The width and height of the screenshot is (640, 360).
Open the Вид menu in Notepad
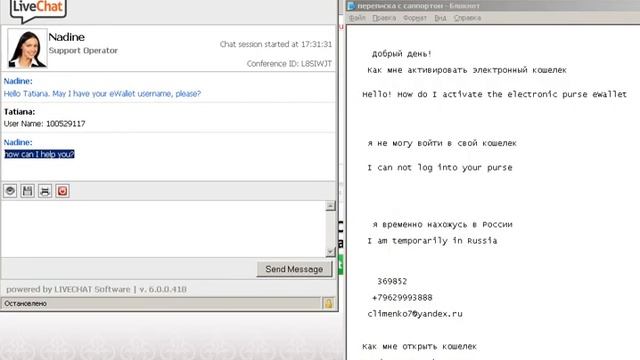440,18
